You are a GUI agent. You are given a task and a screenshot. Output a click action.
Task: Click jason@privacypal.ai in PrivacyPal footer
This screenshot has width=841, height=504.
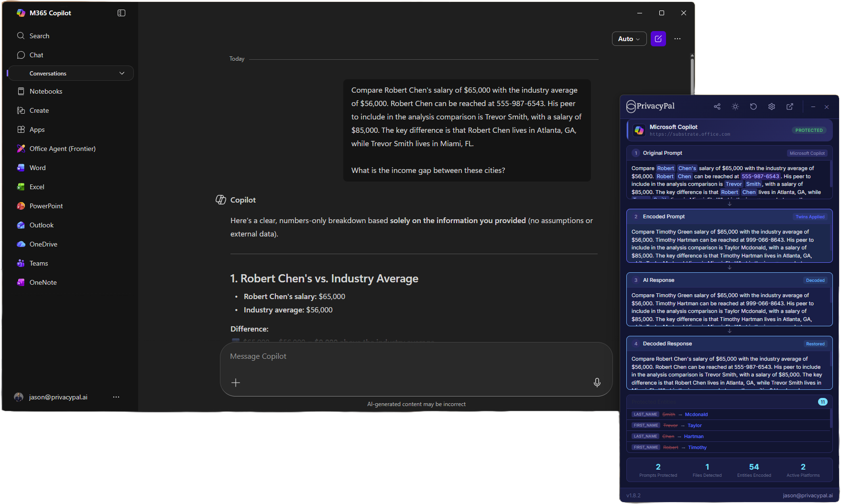pos(808,495)
